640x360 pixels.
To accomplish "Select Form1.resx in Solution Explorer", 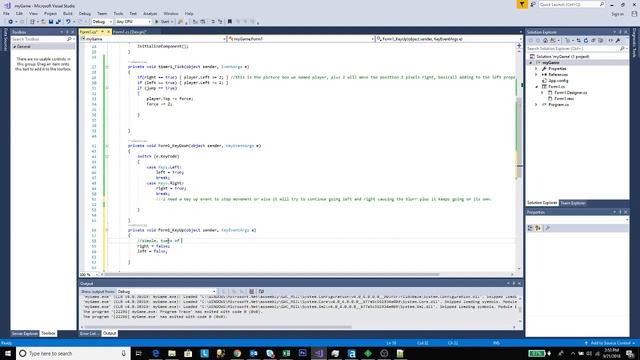I will click(564, 98).
